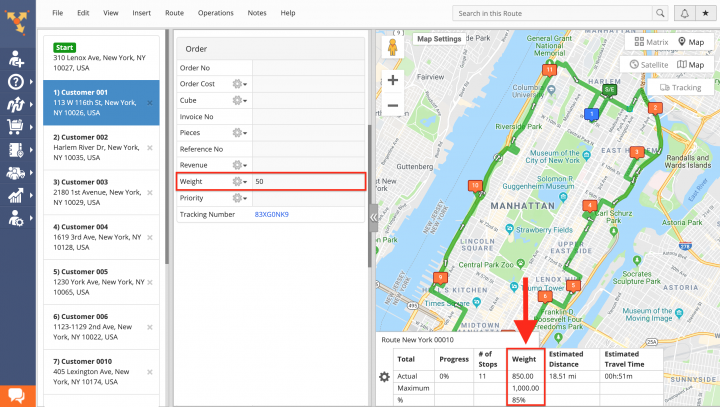
Task: Click the Route4Me logo icon
Action: 17,22
